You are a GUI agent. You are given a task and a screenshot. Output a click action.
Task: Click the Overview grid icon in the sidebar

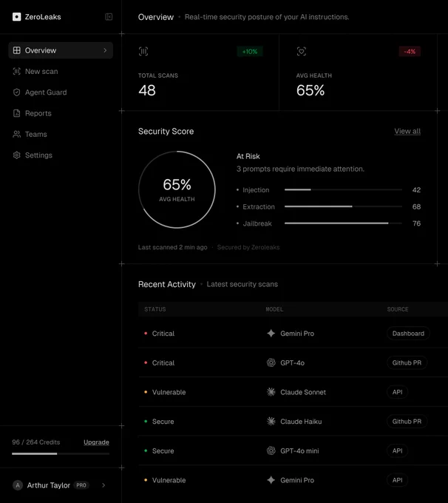(x=17, y=50)
